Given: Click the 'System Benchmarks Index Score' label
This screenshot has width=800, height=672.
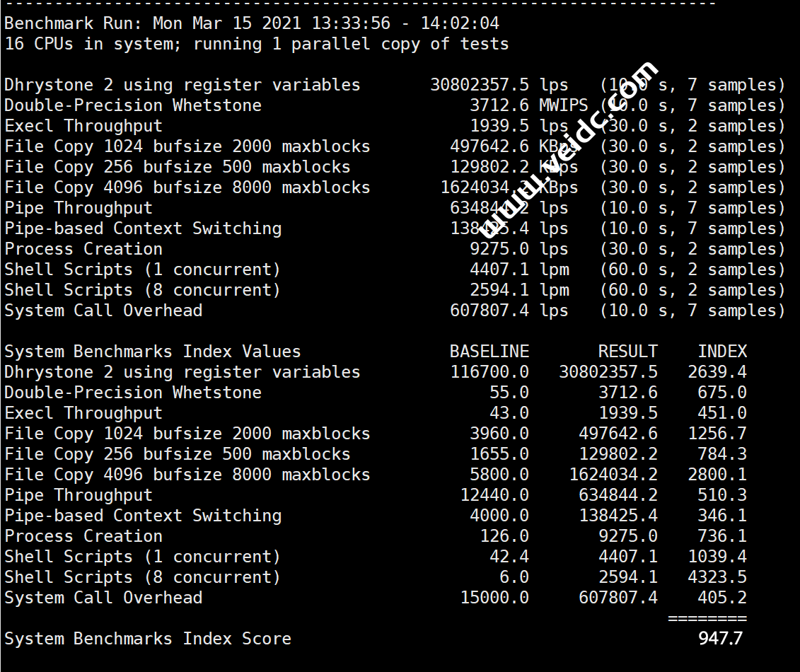Looking at the screenshot, I should point(147,639).
